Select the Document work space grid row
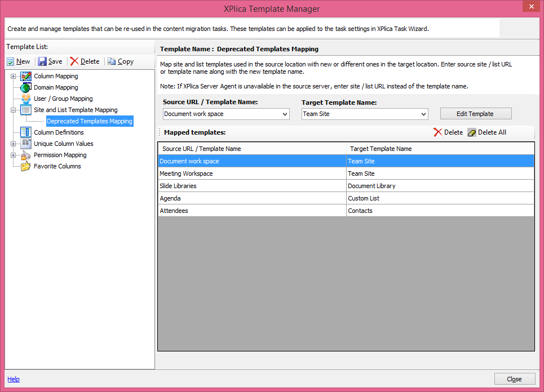The height and width of the screenshot is (392, 544). click(346, 161)
